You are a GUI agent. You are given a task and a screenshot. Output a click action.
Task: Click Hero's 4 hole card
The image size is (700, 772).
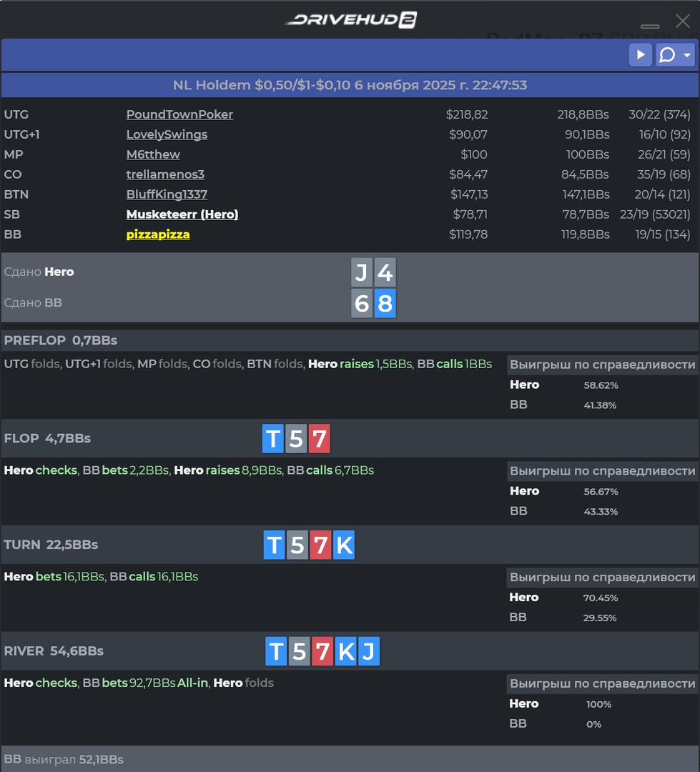pos(385,272)
